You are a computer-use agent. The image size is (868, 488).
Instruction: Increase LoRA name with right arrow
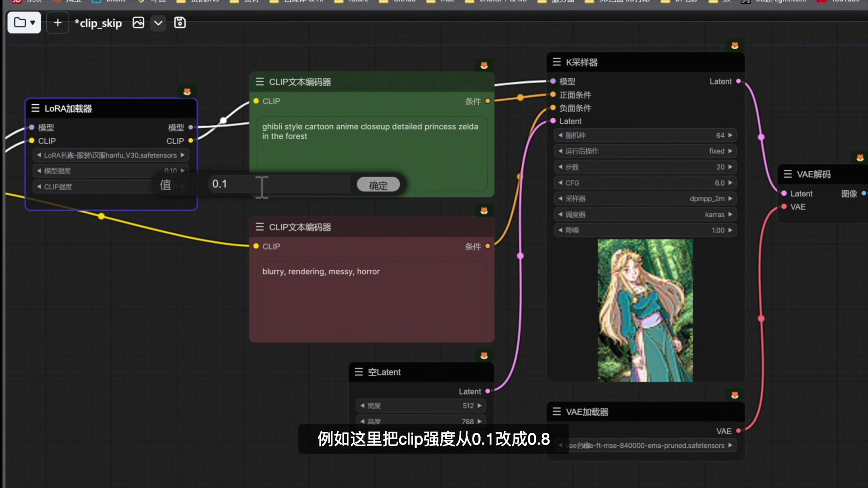183,155
